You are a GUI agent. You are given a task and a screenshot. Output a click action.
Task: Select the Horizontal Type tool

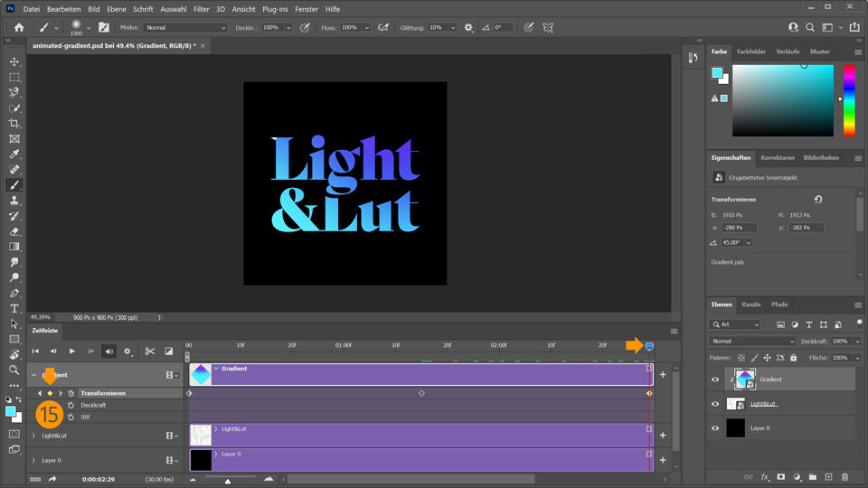coord(14,308)
